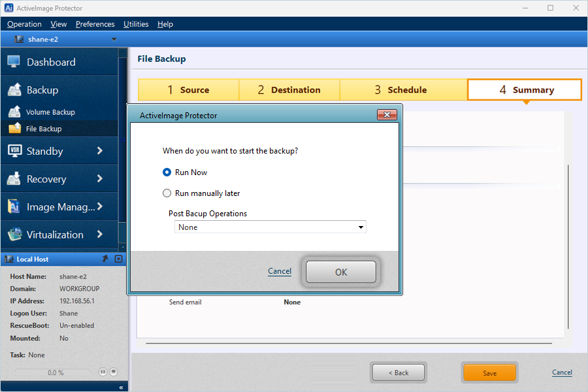Click the ActiveImage Protector app logo

tap(8, 8)
